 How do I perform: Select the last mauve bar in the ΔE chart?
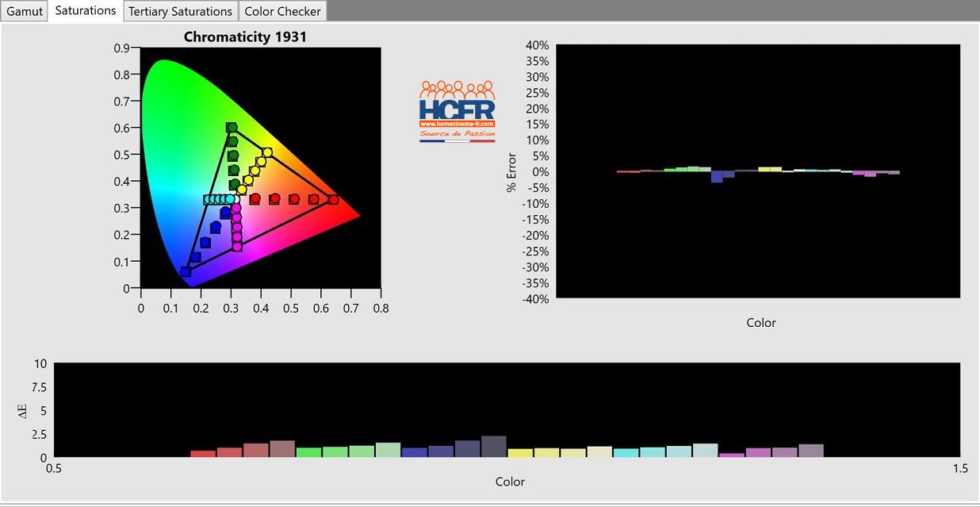coord(810,451)
